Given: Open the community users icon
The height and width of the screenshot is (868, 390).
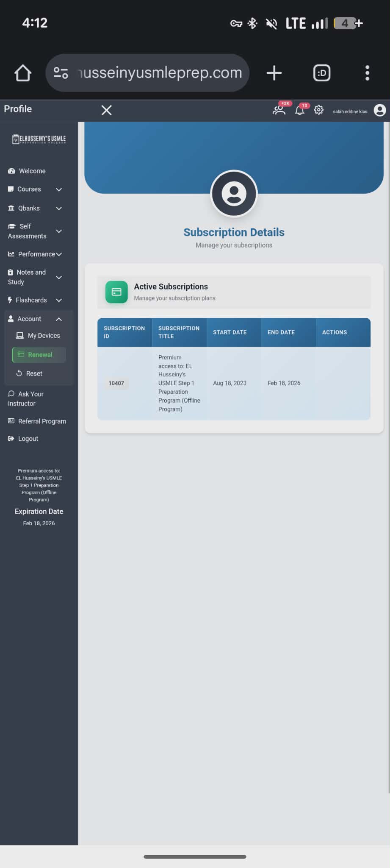Looking at the screenshot, I should click(279, 110).
